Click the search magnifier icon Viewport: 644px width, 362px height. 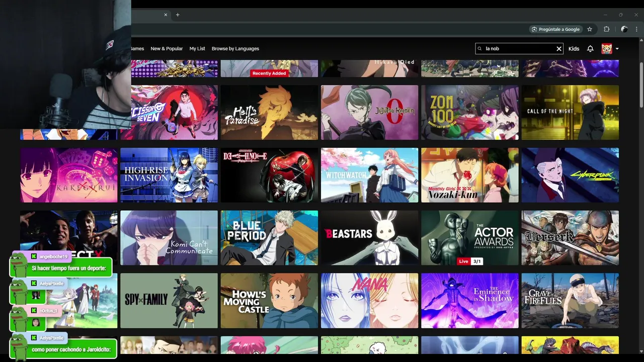point(480,49)
